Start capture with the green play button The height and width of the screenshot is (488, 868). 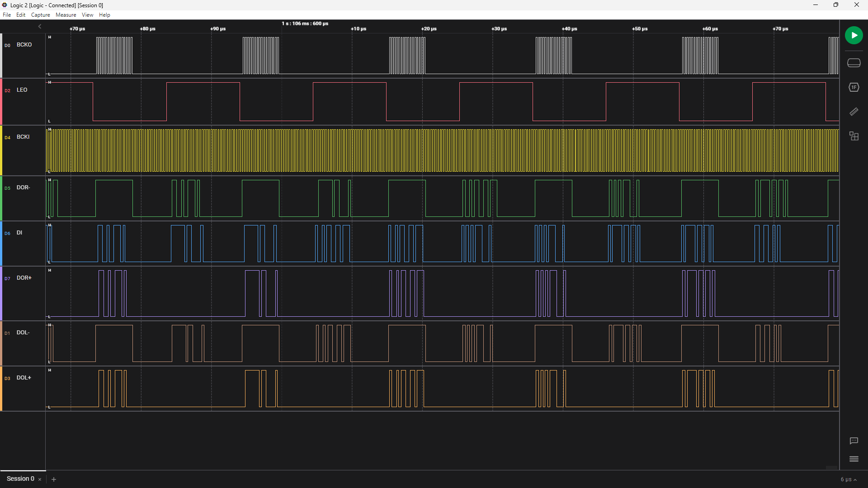click(x=854, y=35)
